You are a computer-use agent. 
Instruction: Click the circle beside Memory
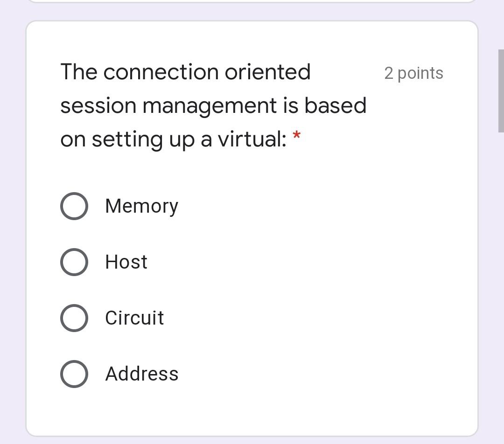[x=74, y=206]
